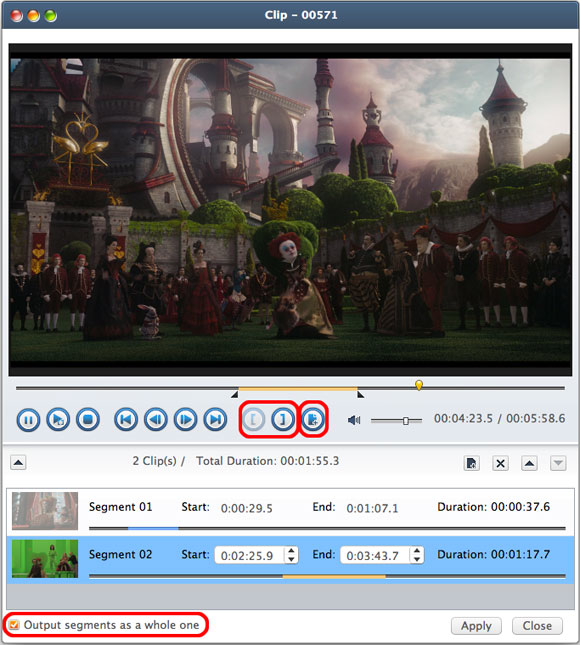Set end point with right bracket button
Image resolution: width=580 pixels, height=645 pixels.
[x=283, y=420]
